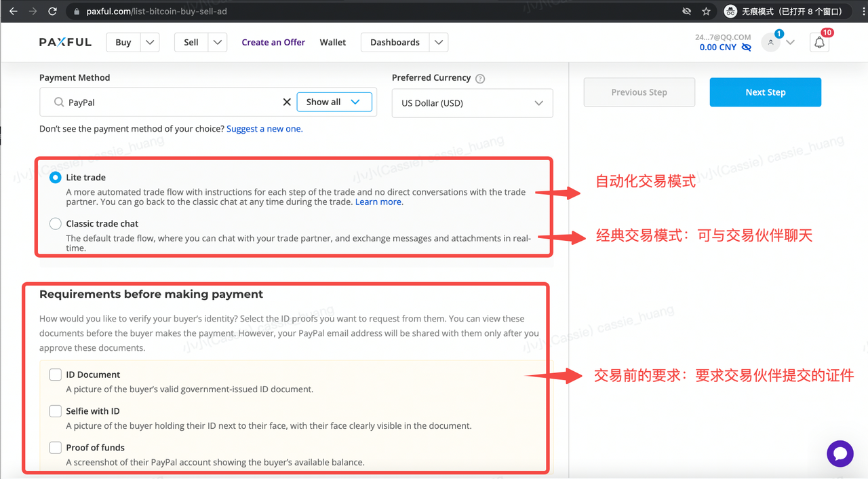868x479 pixels.
Task: Click the Next Step button
Action: tap(766, 92)
